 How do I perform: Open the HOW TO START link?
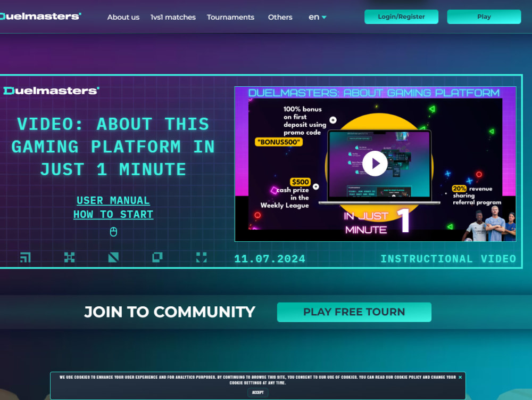[113, 214]
